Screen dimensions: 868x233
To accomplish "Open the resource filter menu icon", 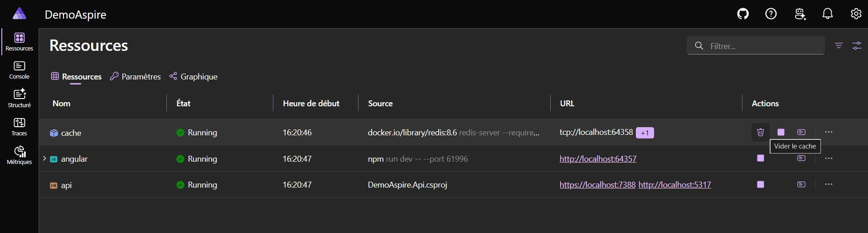I will coord(839,45).
